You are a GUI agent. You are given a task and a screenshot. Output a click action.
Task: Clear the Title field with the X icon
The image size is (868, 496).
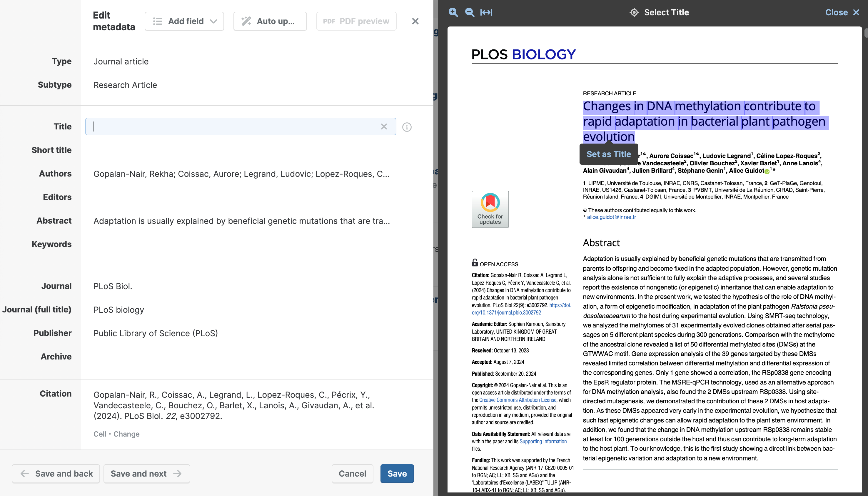tap(384, 127)
